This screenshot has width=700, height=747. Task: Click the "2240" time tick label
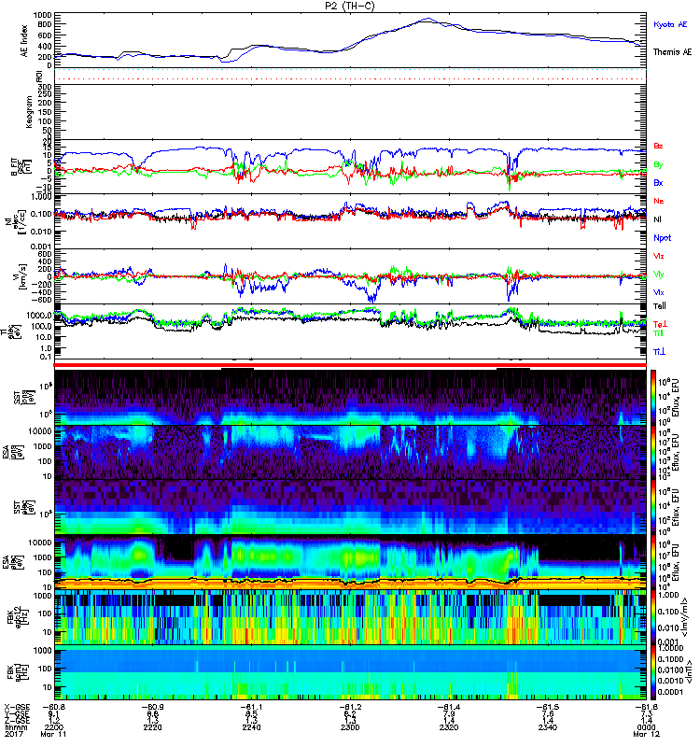pyautogui.click(x=251, y=728)
